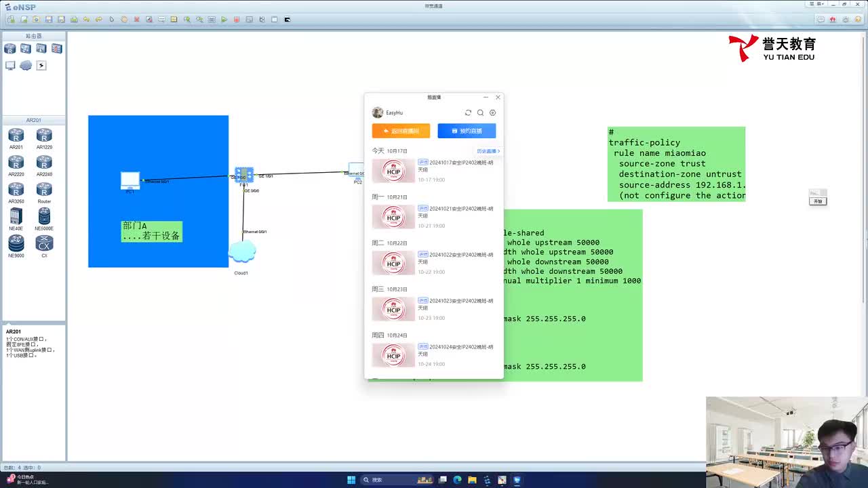Image resolution: width=868 pixels, height=488 pixels.
Task: Open the 10-21 19:00 HCIP class thumbnail
Action: click(x=393, y=217)
